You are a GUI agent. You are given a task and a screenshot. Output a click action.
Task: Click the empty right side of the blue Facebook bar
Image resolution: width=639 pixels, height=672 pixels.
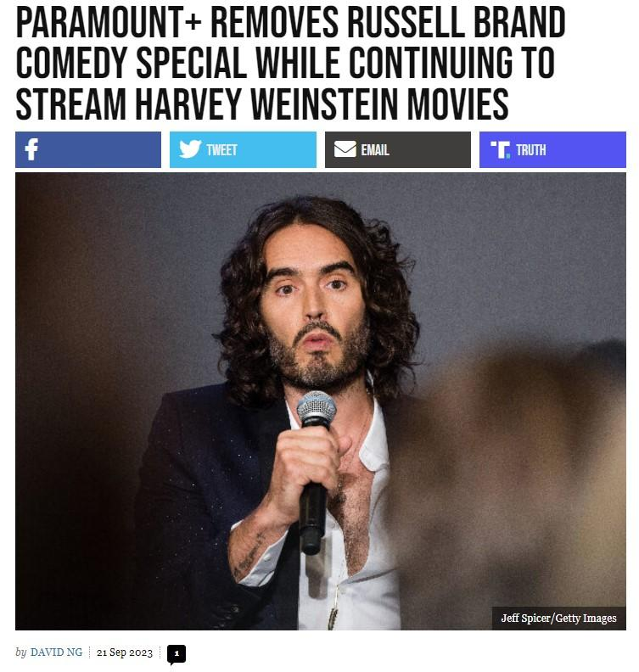103,149
